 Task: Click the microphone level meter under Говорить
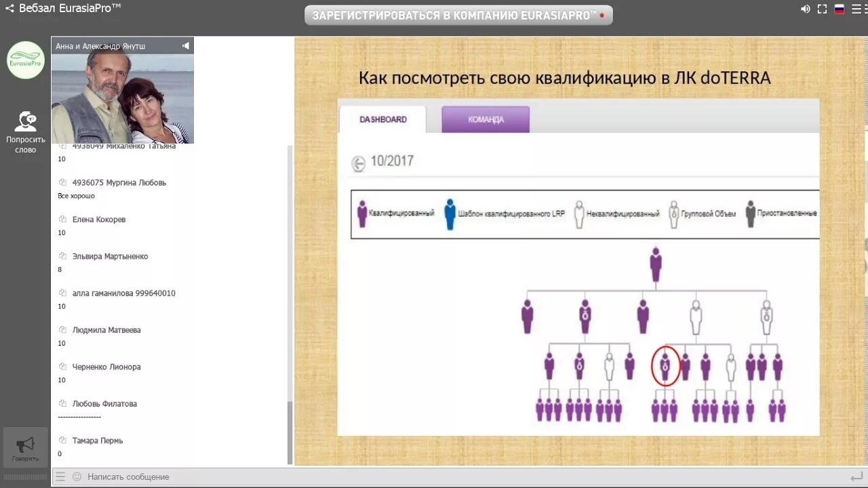(25, 477)
